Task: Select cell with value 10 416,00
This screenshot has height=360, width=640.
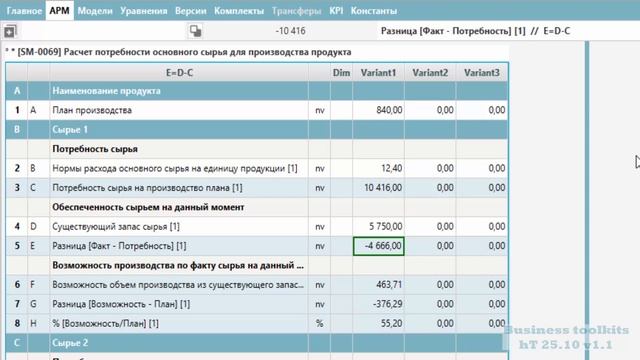Action: click(378, 188)
